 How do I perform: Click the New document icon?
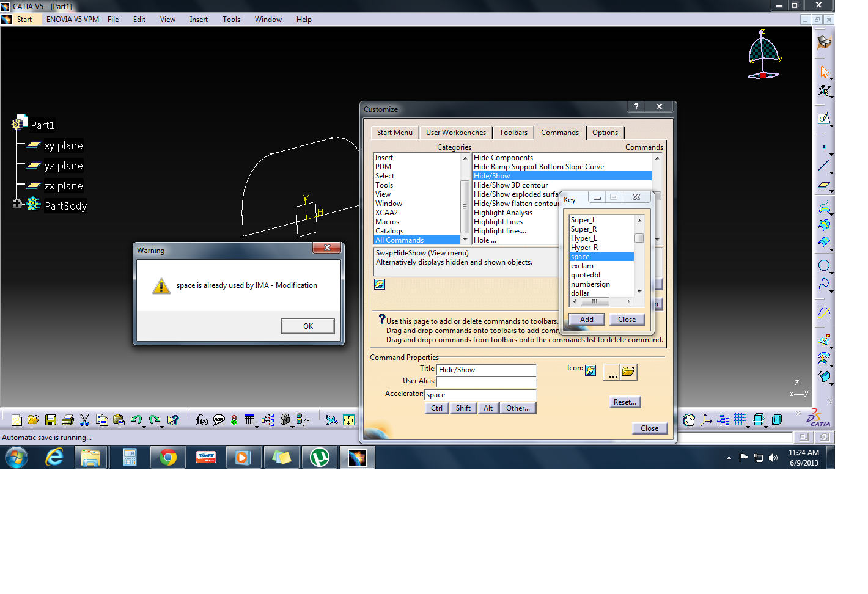(17, 420)
